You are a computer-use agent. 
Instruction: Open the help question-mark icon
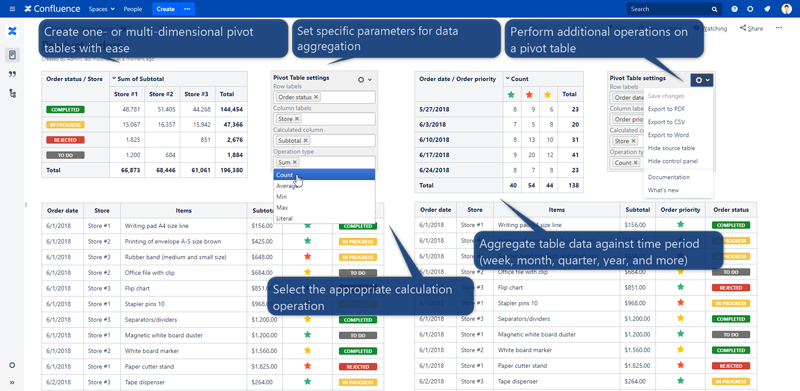coord(734,9)
